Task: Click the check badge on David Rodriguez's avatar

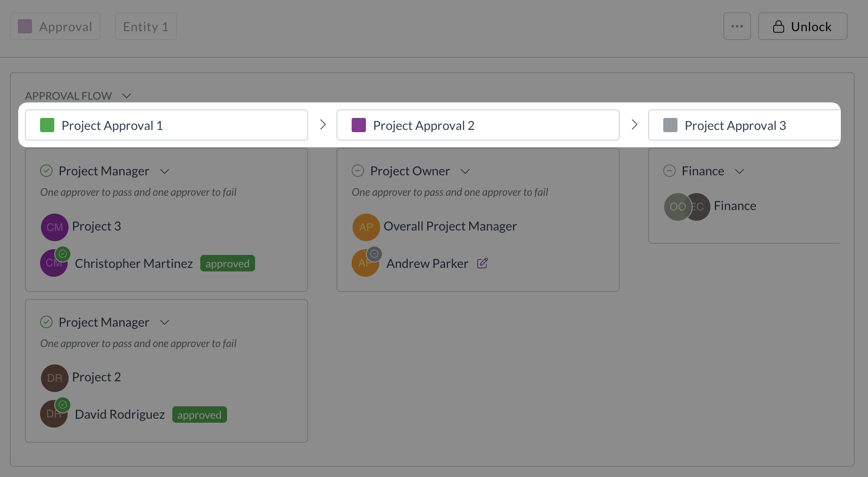Action: click(x=63, y=405)
